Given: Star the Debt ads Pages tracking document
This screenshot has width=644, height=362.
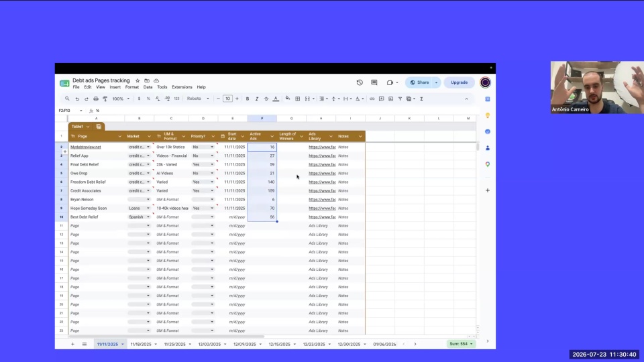Looking at the screenshot, I should (x=138, y=80).
